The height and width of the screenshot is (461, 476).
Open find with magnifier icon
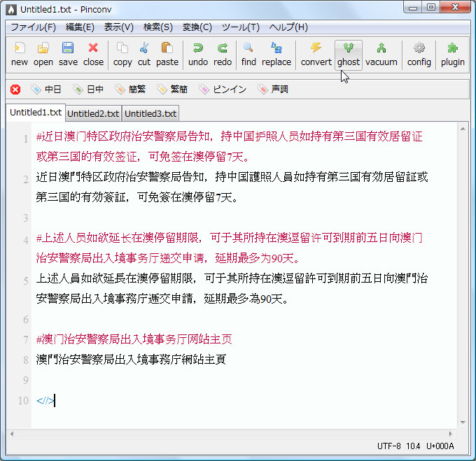point(248,55)
